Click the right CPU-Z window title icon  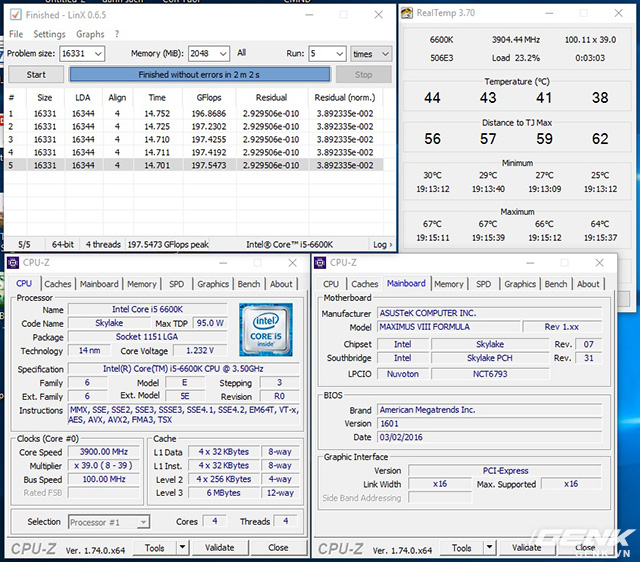[320, 263]
